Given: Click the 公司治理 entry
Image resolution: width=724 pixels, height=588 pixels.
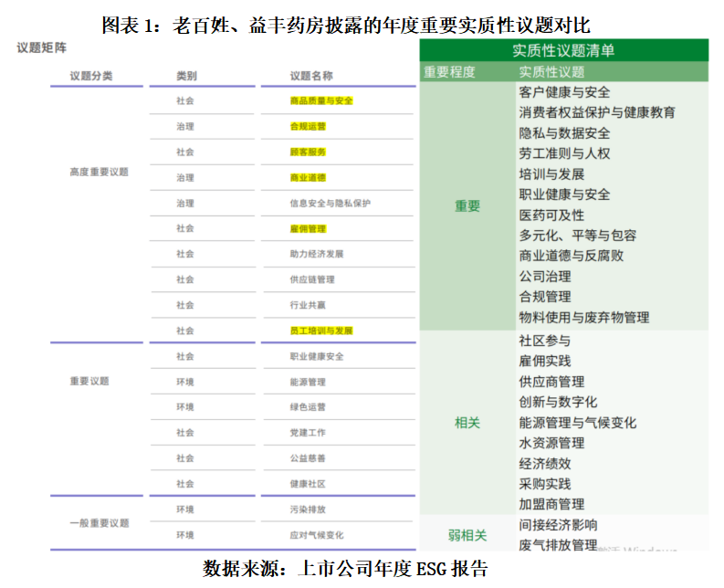Looking at the screenshot, I should 545,277.
